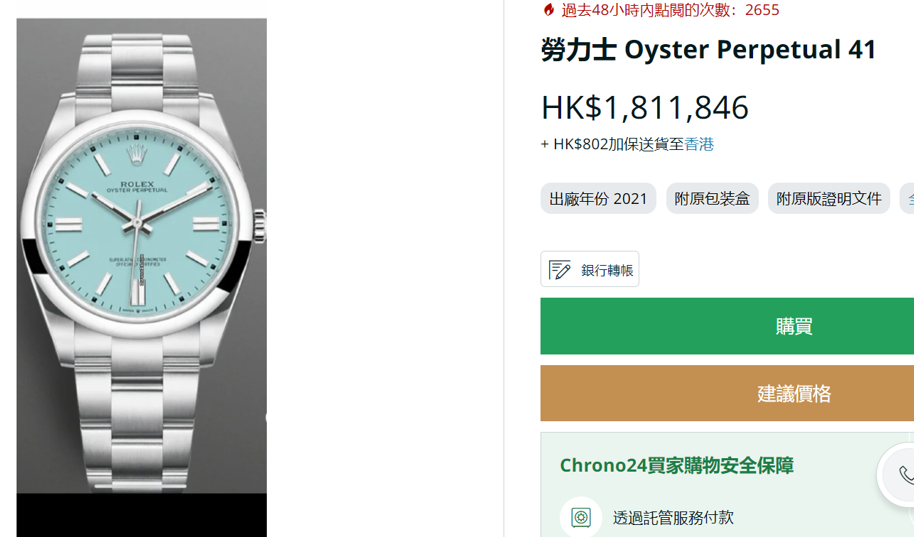The height and width of the screenshot is (537, 914).
Task: Select the 附原包装盒 tag
Action: (712, 198)
